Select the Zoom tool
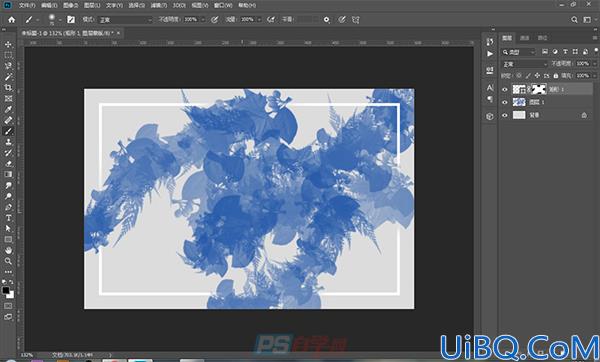 coord(8,261)
